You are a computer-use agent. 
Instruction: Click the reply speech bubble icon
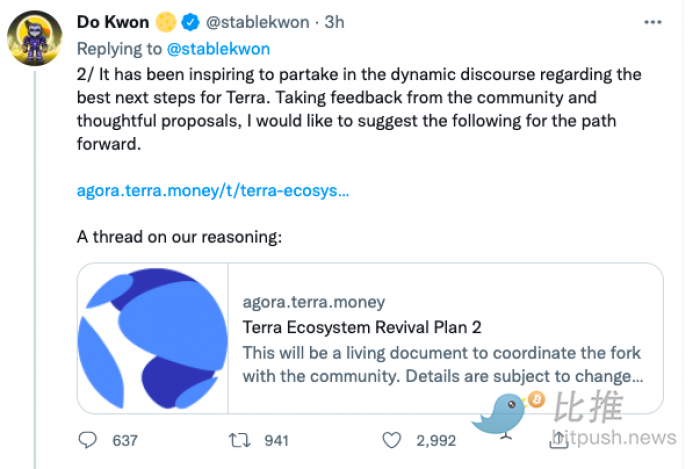(88, 440)
